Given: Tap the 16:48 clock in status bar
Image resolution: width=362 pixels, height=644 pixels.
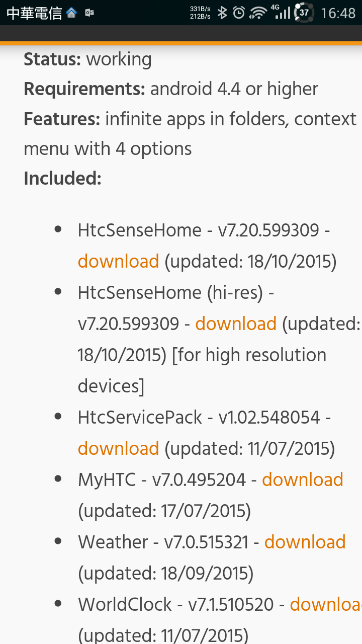Looking at the screenshot, I should pos(338,13).
